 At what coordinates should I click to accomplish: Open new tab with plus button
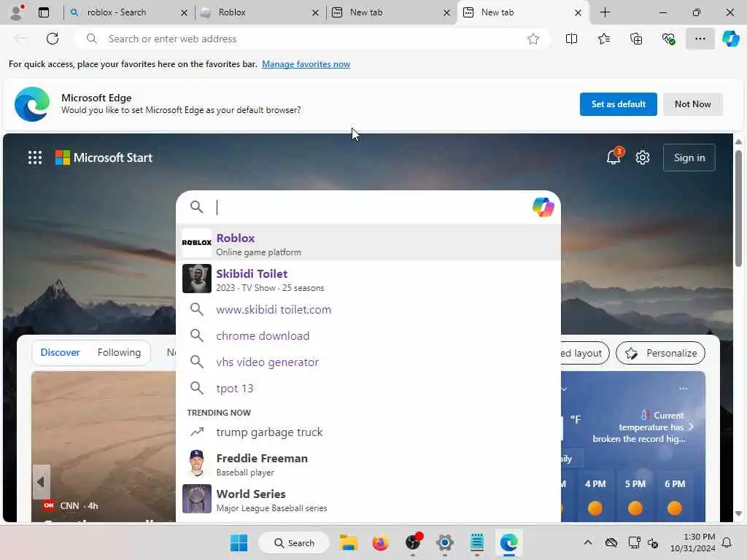coord(605,12)
